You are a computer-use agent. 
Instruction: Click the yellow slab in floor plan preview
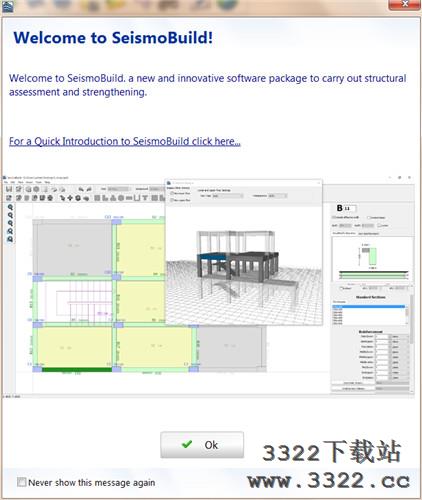click(x=140, y=248)
